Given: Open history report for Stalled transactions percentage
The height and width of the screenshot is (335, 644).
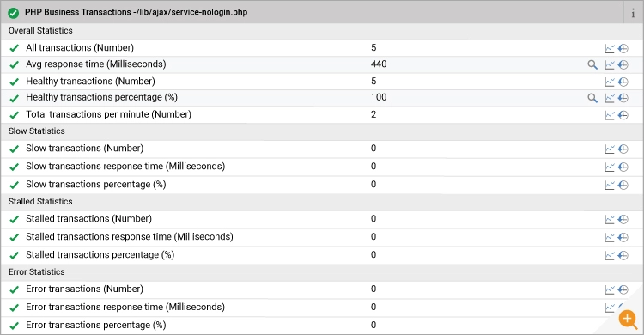Looking at the screenshot, I should [623, 255].
